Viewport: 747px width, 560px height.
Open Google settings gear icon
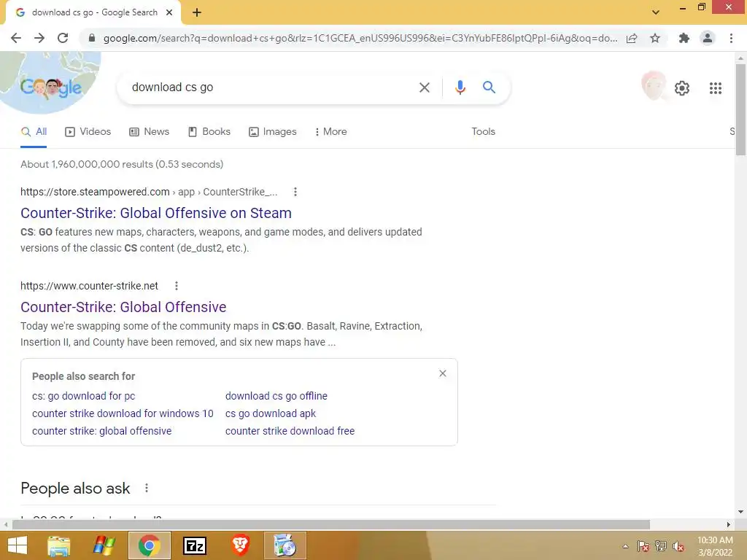(x=682, y=88)
